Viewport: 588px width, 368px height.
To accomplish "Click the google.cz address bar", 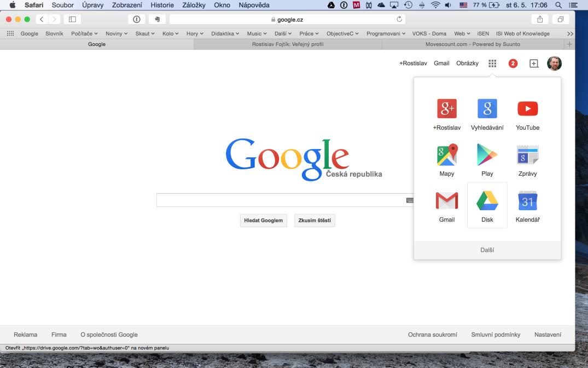I will (x=287, y=19).
